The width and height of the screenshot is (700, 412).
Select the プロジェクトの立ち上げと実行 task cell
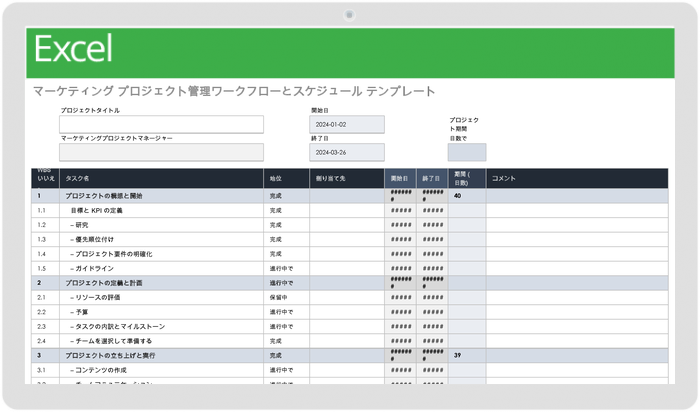pos(161,355)
